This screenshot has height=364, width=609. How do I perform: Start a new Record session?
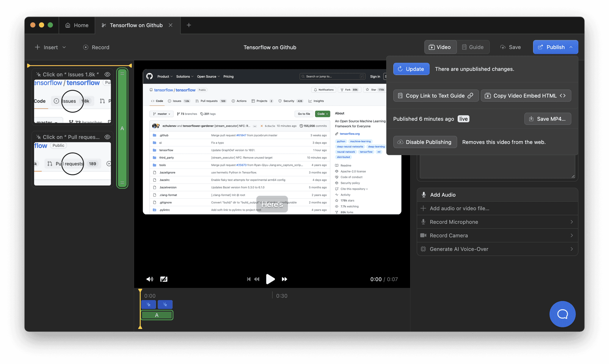[x=96, y=47]
